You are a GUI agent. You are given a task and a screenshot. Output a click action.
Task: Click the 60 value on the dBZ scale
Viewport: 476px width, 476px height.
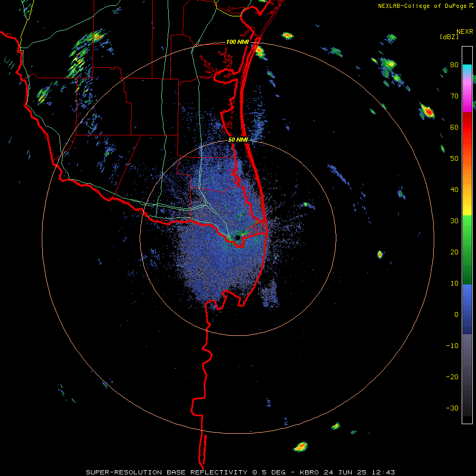454,127
